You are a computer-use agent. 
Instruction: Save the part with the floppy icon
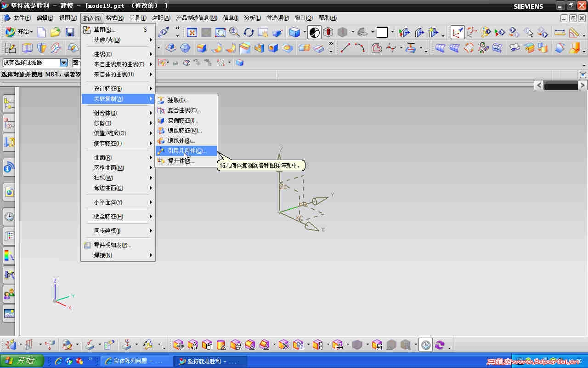pos(70,32)
